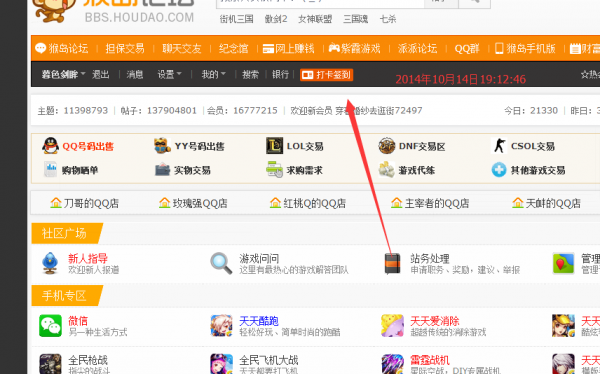
Task: Click the 管理 map pin icon
Action: [x=563, y=263]
